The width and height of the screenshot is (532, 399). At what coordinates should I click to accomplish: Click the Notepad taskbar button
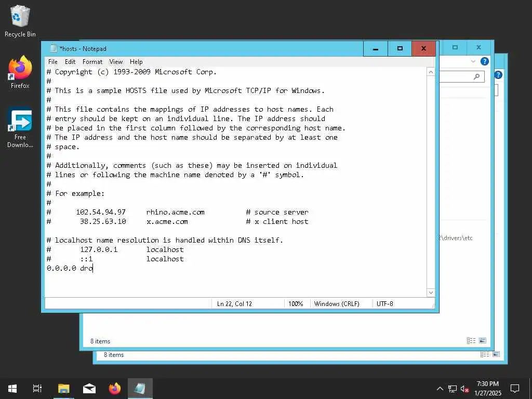140,389
